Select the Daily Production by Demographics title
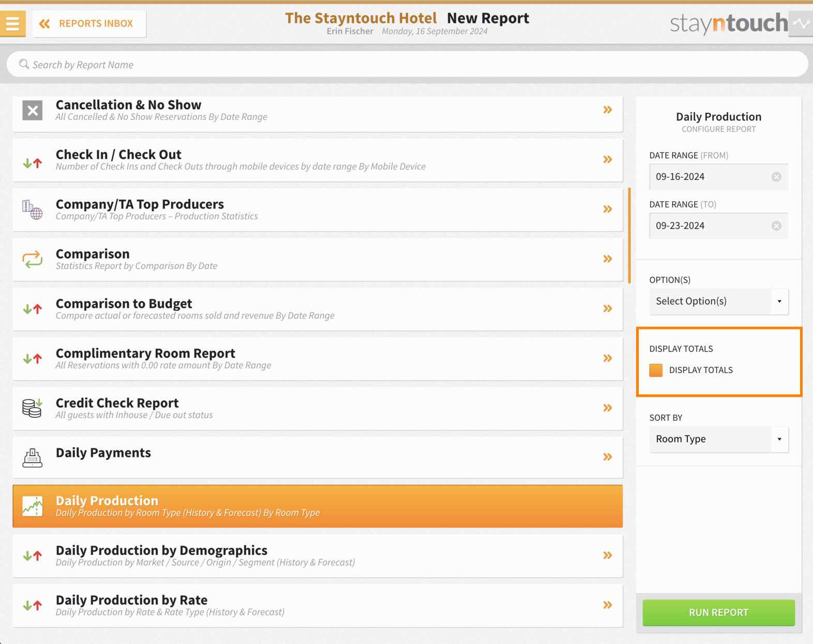This screenshot has width=813, height=644. [161, 550]
